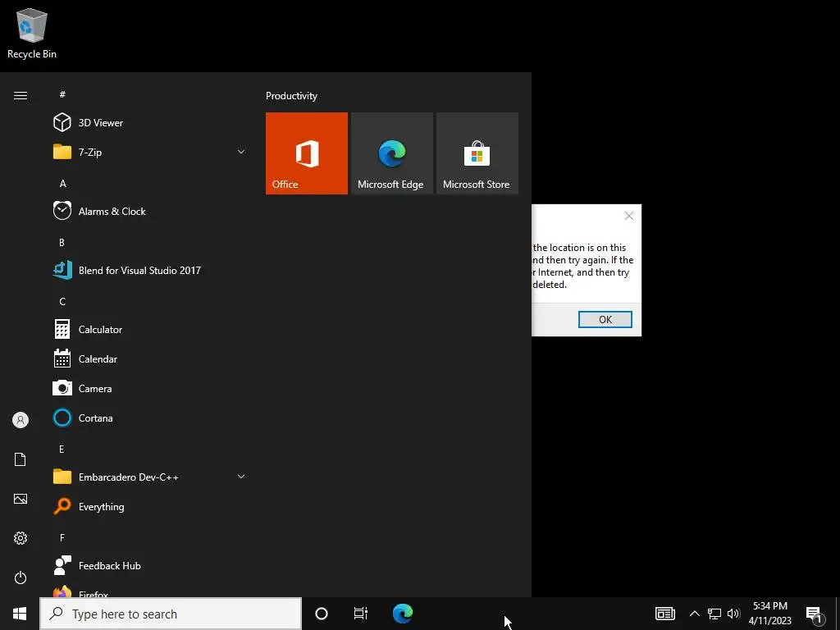
Task: Open Documents from the Start sidebar
Action: click(21, 459)
